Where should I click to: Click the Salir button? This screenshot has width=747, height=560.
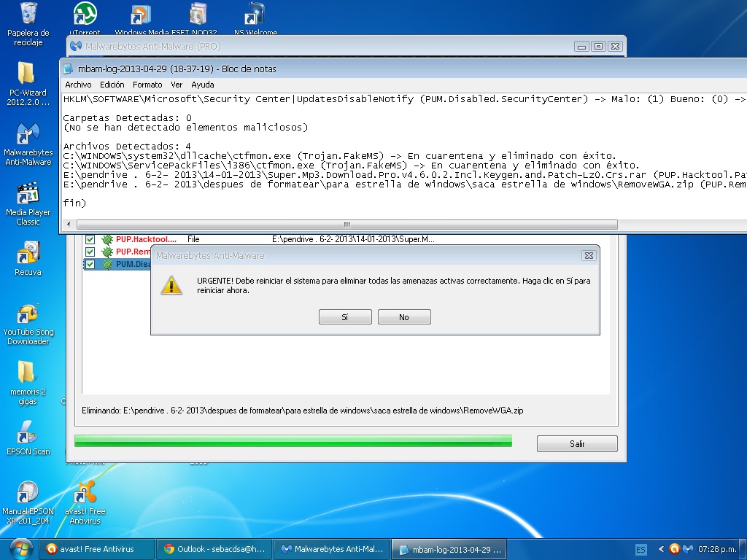(577, 444)
